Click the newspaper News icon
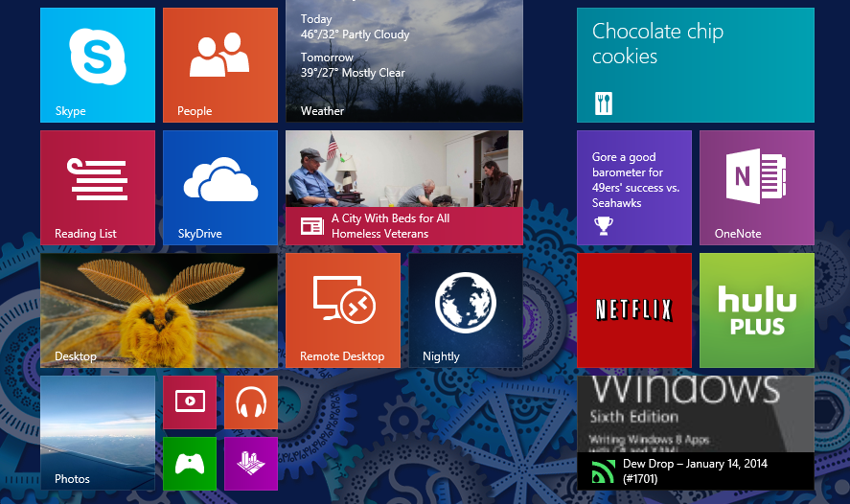The width and height of the screenshot is (850, 504). [312, 226]
